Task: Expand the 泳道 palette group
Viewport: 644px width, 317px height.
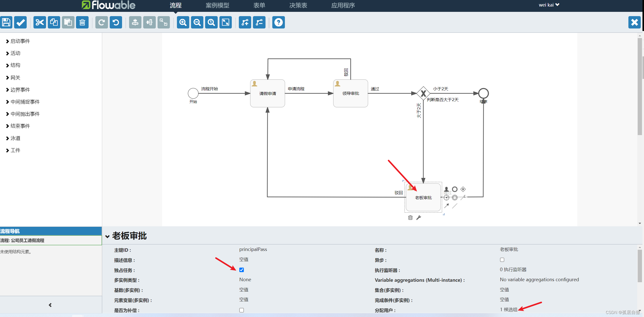Action: 13,138
